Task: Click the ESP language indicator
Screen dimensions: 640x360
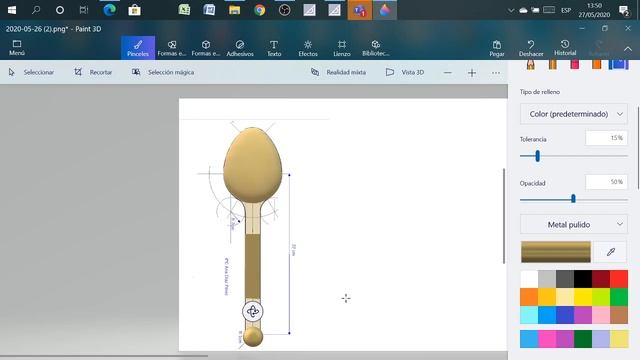Action: coord(566,10)
